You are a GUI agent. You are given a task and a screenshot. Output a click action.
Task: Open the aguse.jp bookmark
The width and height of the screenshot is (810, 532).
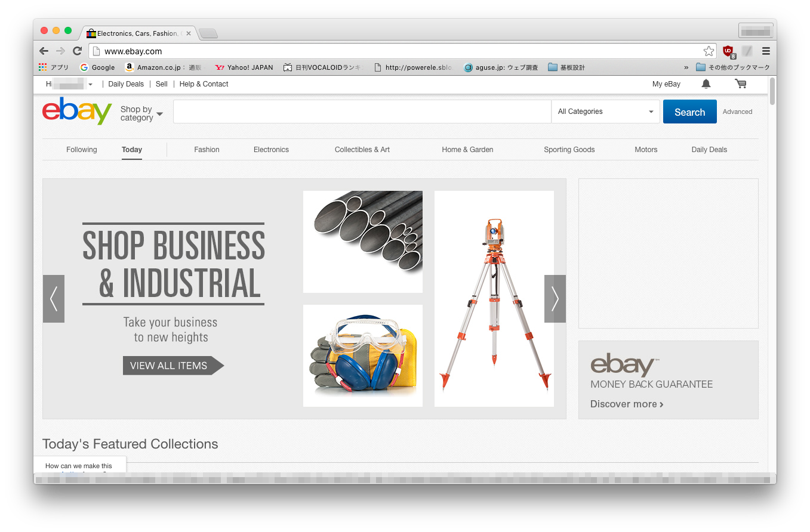tap(501, 67)
